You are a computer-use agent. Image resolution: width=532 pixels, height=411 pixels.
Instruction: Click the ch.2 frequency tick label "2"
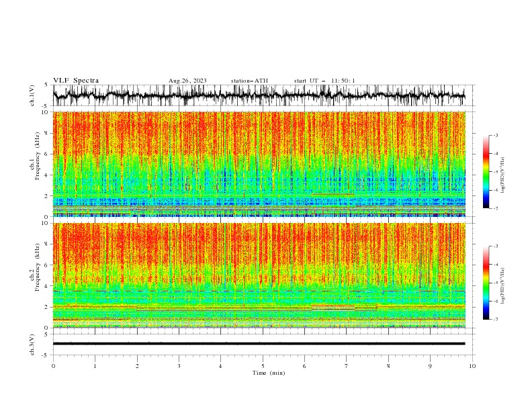[46, 307]
